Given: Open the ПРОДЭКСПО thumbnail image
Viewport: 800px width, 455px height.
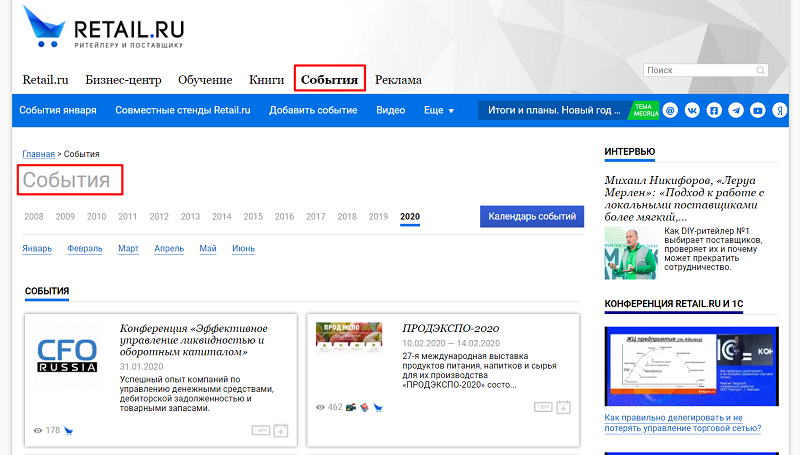Looking at the screenshot, I should (x=349, y=338).
